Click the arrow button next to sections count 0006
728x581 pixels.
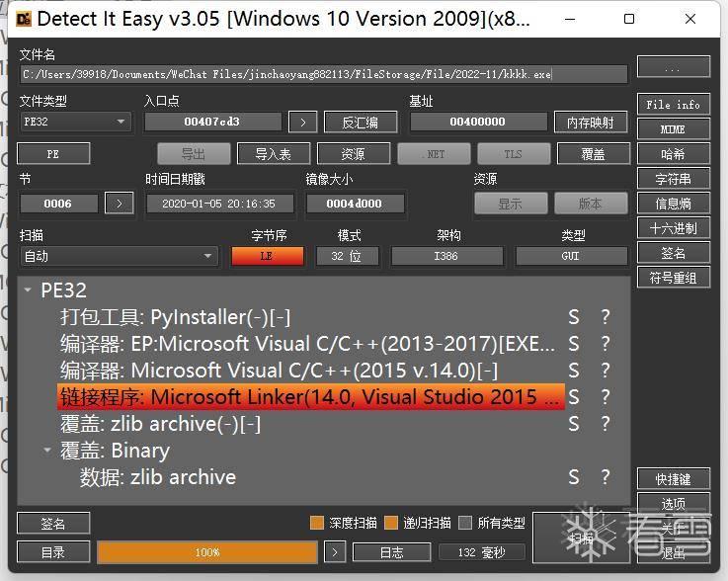pyautogui.click(x=120, y=204)
